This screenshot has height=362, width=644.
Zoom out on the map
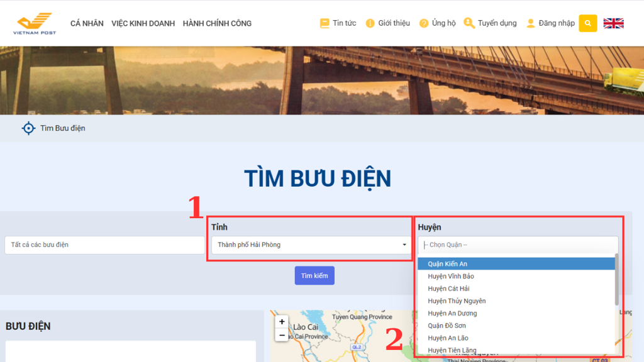pos(282,335)
